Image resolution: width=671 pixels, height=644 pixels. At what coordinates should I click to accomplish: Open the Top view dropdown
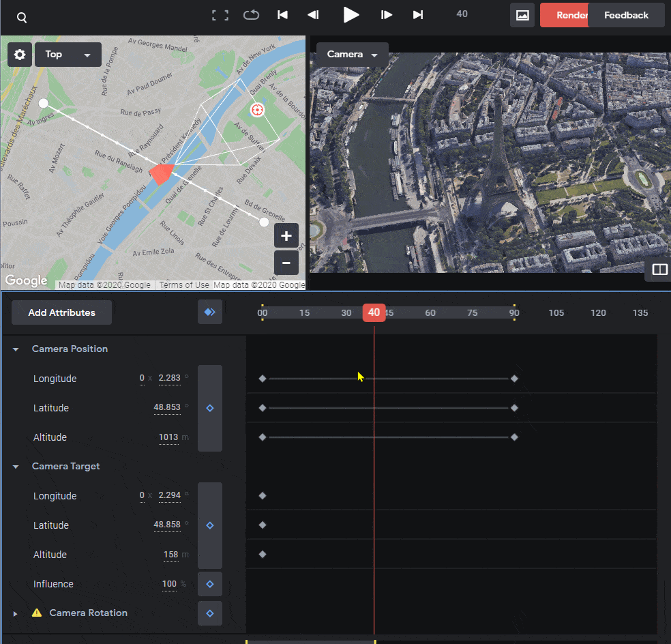(68, 55)
